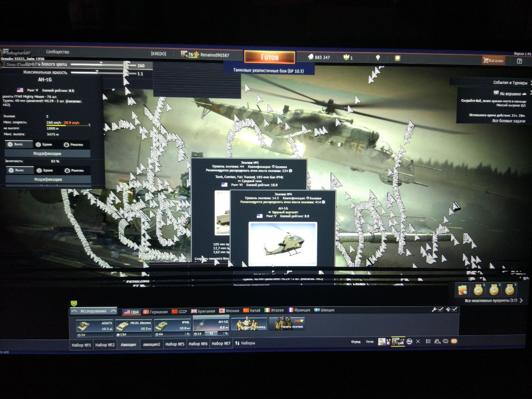532x399 pixels.
Task: Click the gold premium account badge icon
Action: pos(397,58)
